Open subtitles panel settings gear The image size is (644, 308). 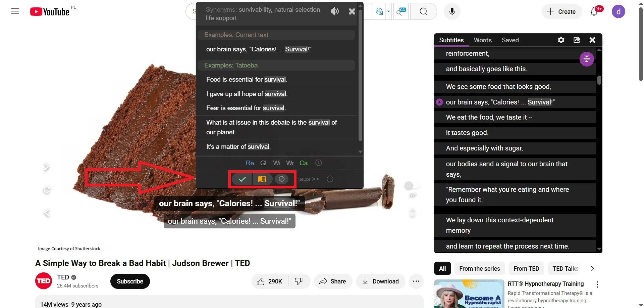pyautogui.click(x=561, y=40)
